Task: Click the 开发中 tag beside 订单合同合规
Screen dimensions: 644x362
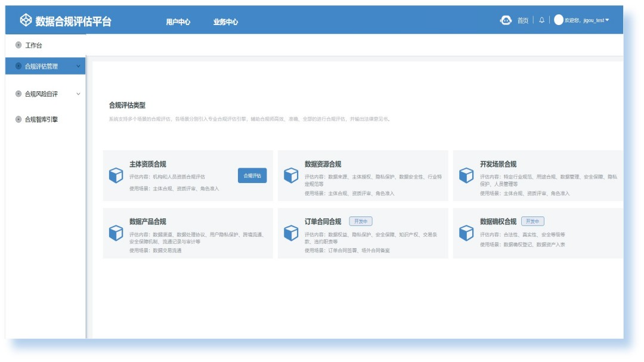Action: click(361, 221)
